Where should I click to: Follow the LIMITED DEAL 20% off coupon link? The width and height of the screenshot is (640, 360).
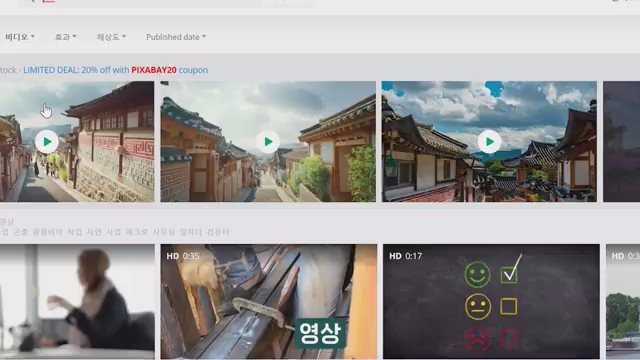pyautogui.click(x=116, y=70)
